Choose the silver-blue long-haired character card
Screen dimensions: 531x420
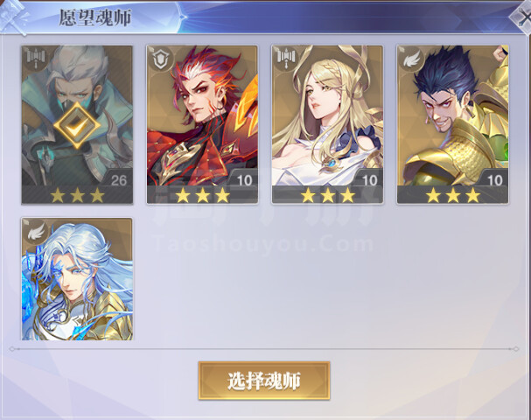tap(77, 279)
